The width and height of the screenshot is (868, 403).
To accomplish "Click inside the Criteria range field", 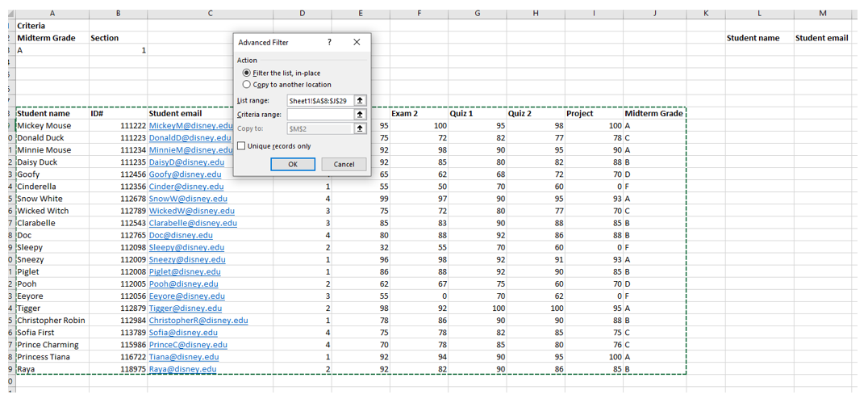I will pos(319,115).
